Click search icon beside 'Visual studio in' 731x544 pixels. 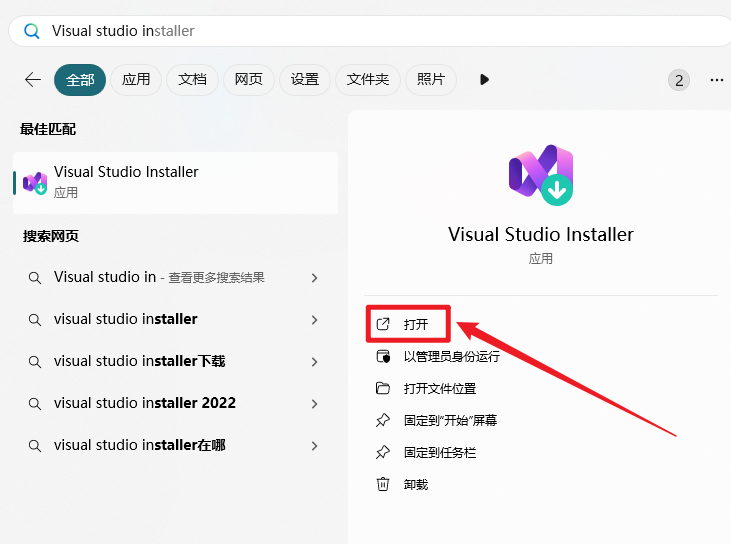click(35, 278)
